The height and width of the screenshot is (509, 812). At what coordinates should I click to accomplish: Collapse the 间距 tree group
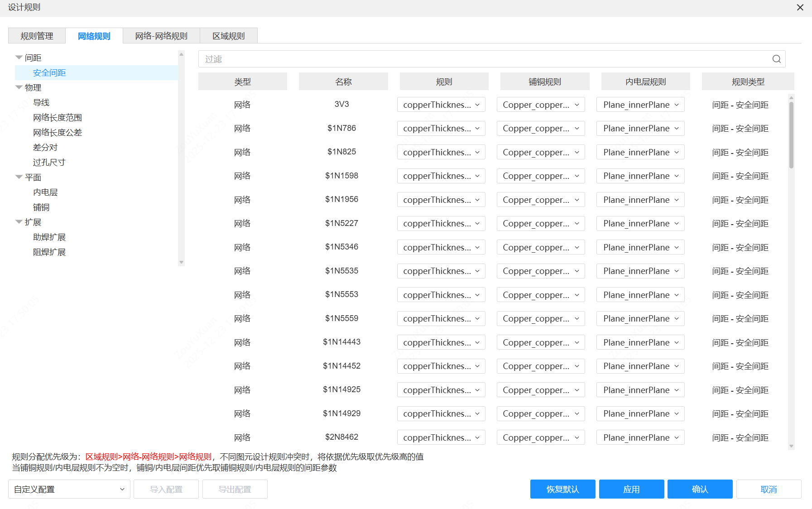[19, 58]
